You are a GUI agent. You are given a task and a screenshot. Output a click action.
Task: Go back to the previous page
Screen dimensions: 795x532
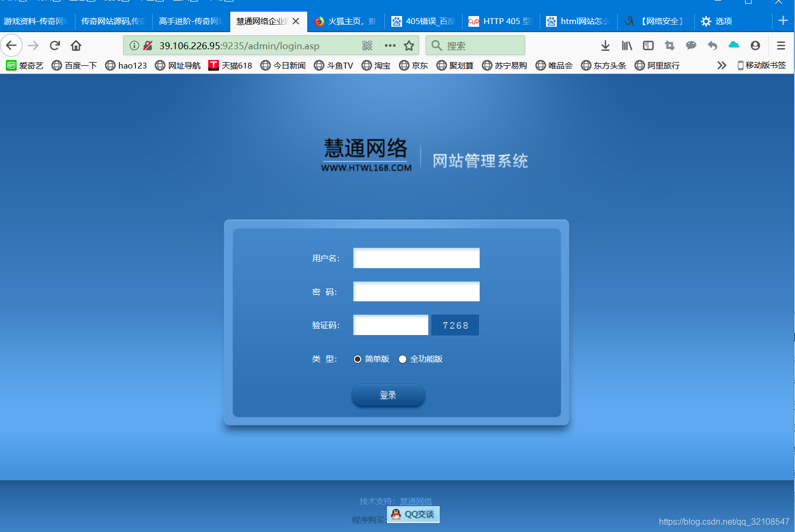11,45
